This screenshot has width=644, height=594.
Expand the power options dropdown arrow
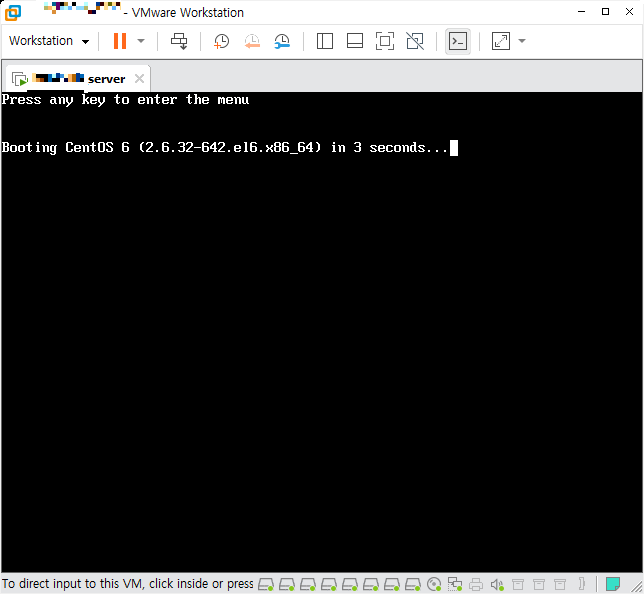(x=141, y=41)
